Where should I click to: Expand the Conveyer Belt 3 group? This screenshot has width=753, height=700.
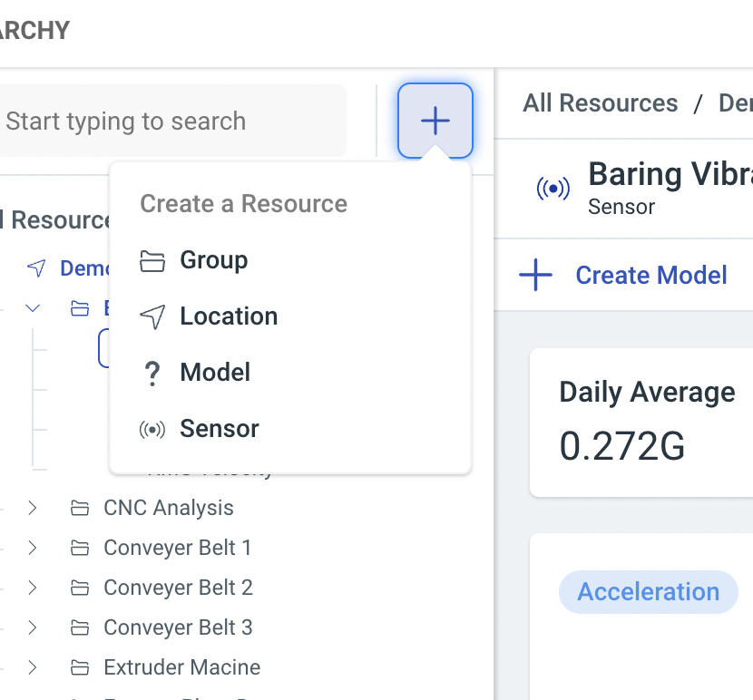32,627
